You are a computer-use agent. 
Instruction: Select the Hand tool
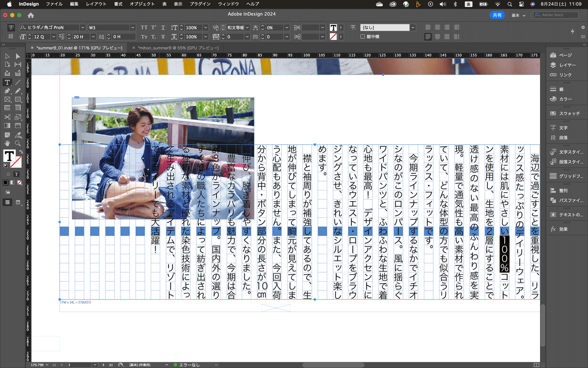point(7,143)
